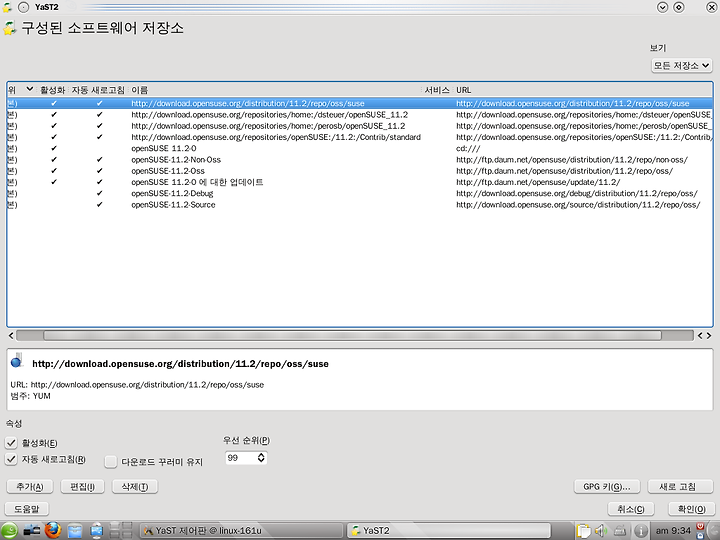Open the 모든 저장소 view dropdown
The height and width of the screenshot is (540, 720).
[681, 65]
